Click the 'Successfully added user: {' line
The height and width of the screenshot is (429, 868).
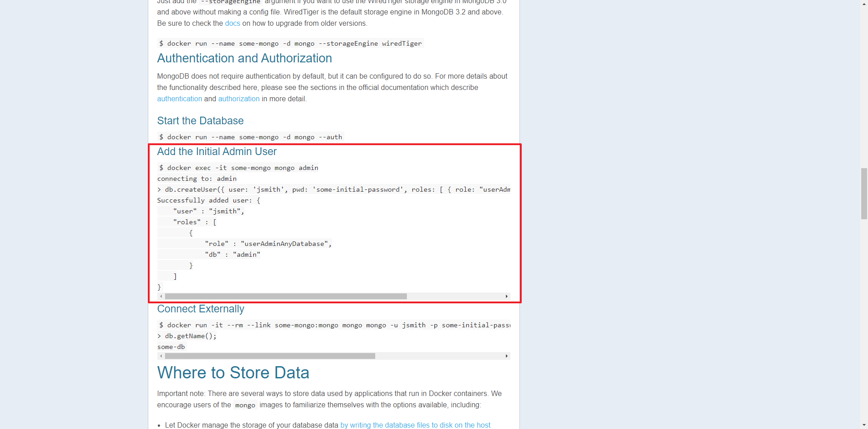pos(209,200)
